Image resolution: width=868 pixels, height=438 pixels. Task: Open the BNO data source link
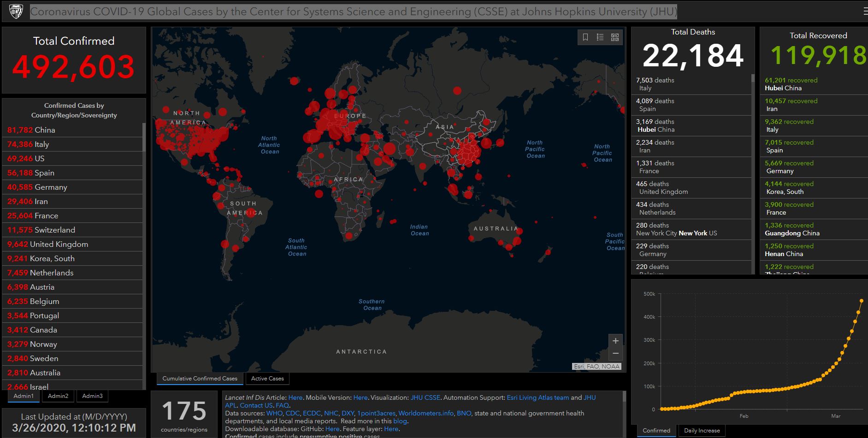pyautogui.click(x=464, y=413)
